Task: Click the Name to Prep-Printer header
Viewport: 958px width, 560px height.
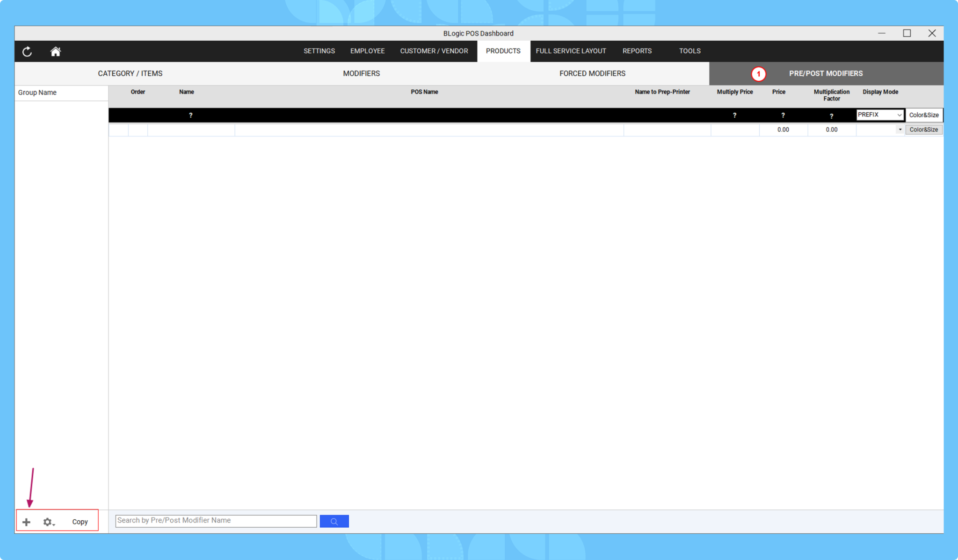Action: pos(662,92)
